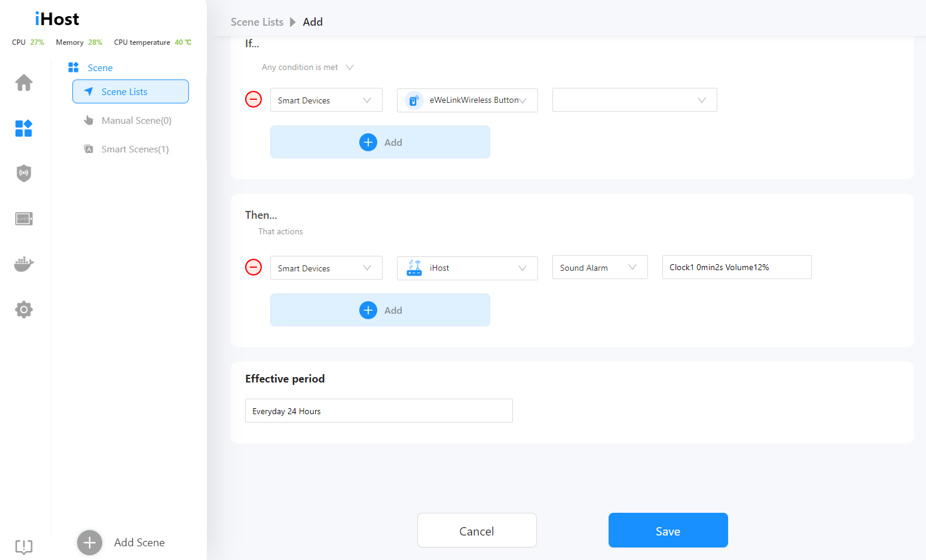
Task: Click plus icon in Then section Add button
Action: coord(368,310)
